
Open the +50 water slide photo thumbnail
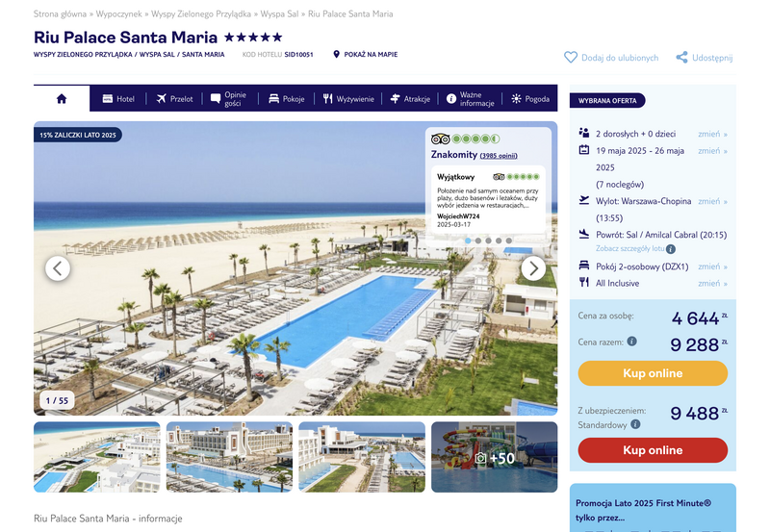tap(495, 457)
